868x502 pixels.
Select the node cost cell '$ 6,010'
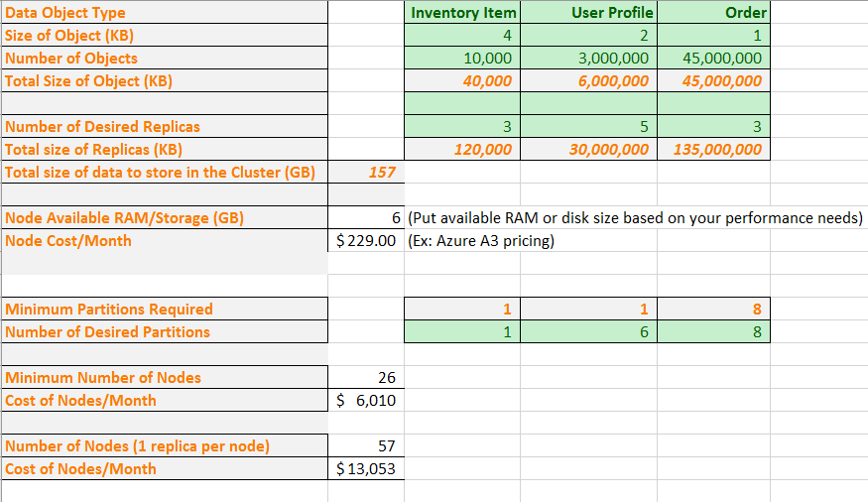366,400
